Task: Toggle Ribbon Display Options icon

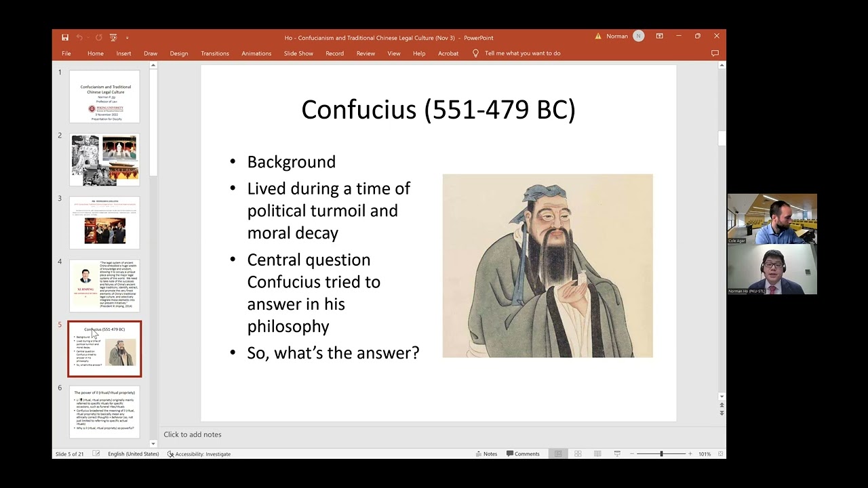Action: pyautogui.click(x=659, y=37)
